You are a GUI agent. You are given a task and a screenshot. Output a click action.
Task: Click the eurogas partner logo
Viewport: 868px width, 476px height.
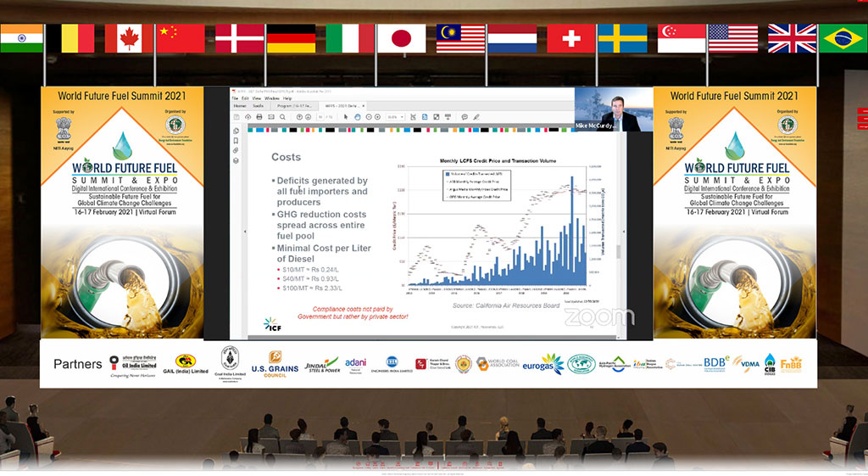(x=543, y=365)
